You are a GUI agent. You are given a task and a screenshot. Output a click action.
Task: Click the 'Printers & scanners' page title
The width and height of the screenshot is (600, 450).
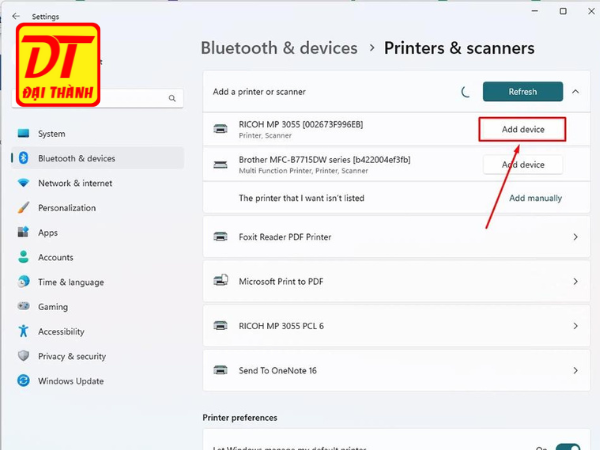tap(459, 48)
